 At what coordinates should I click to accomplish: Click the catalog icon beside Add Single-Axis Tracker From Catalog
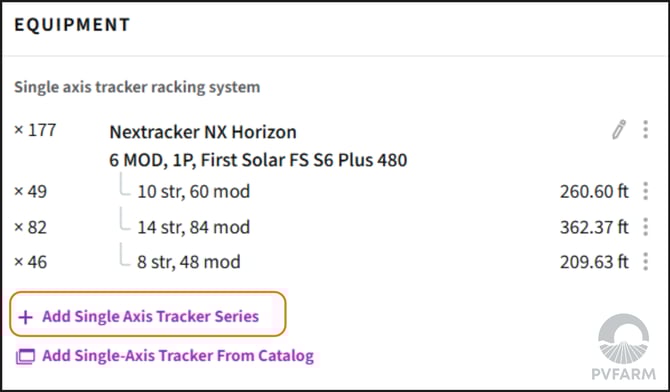click(26, 356)
